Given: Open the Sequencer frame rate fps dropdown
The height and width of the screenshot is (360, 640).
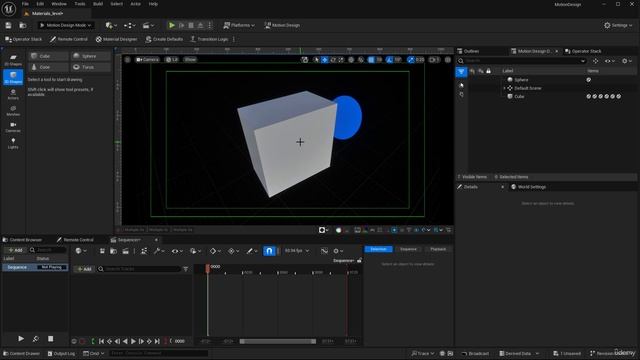Looking at the screenshot, I should (x=297, y=251).
